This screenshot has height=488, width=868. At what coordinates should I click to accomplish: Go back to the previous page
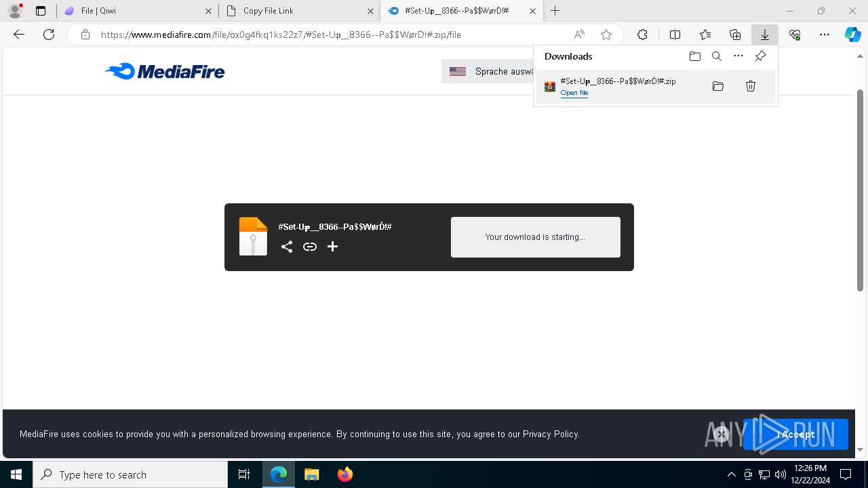tap(19, 35)
